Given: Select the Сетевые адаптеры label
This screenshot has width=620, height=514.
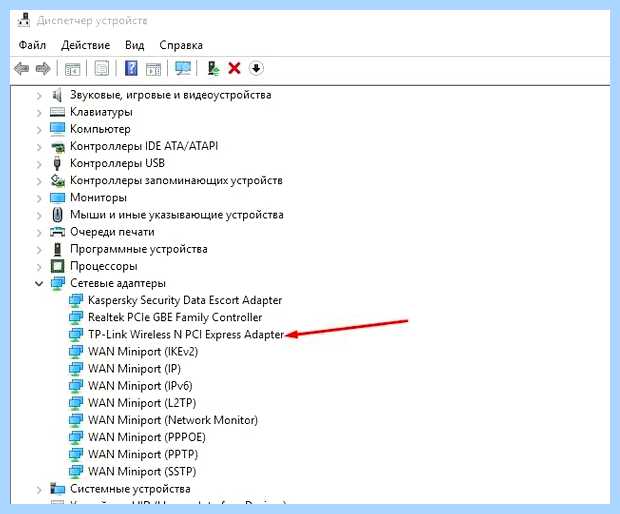Looking at the screenshot, I should (118, 283).
